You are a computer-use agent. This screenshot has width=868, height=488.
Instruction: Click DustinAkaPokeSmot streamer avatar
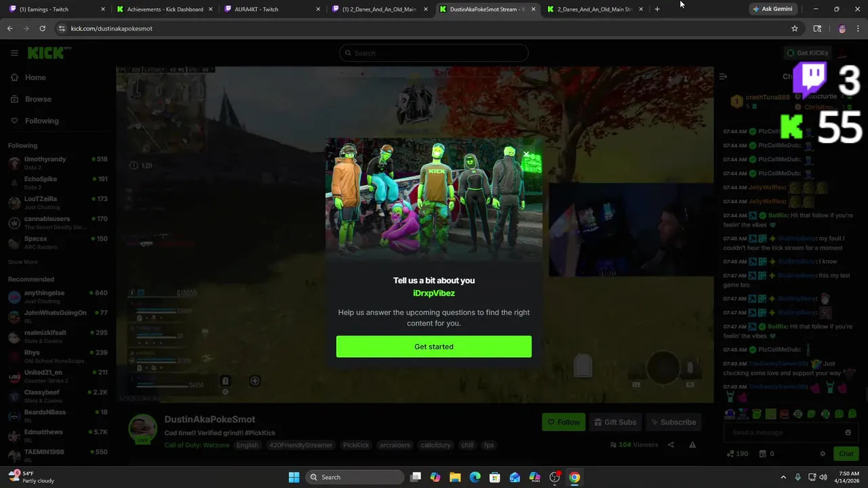143,429
